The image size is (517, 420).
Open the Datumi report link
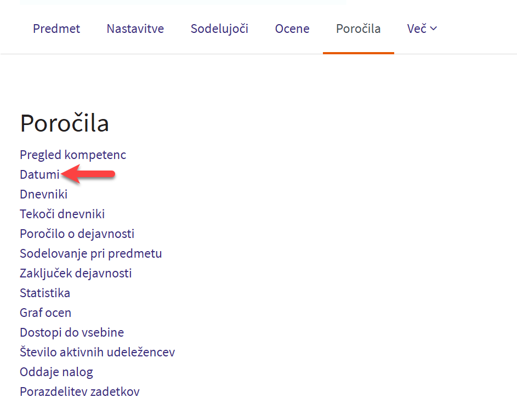click(39, 174)
